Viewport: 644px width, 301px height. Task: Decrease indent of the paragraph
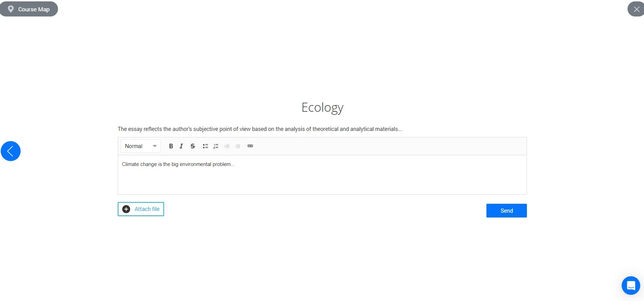click(x=227, y=146)
